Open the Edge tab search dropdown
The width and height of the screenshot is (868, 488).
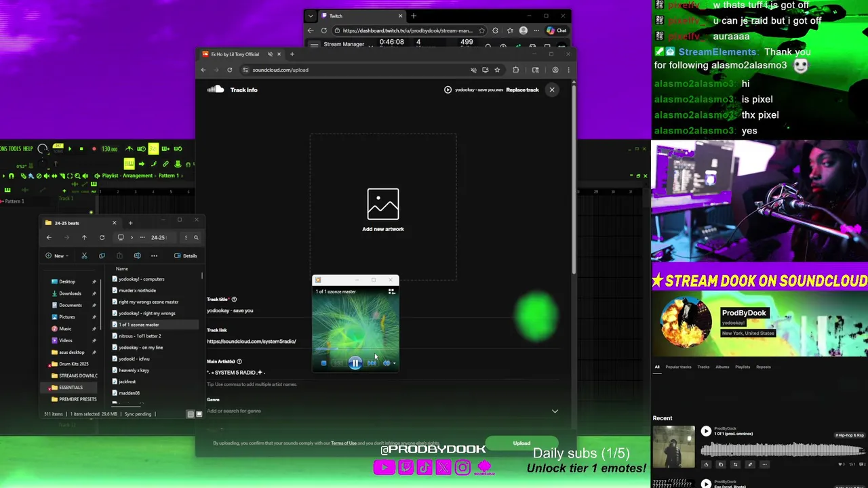point(311,16)
